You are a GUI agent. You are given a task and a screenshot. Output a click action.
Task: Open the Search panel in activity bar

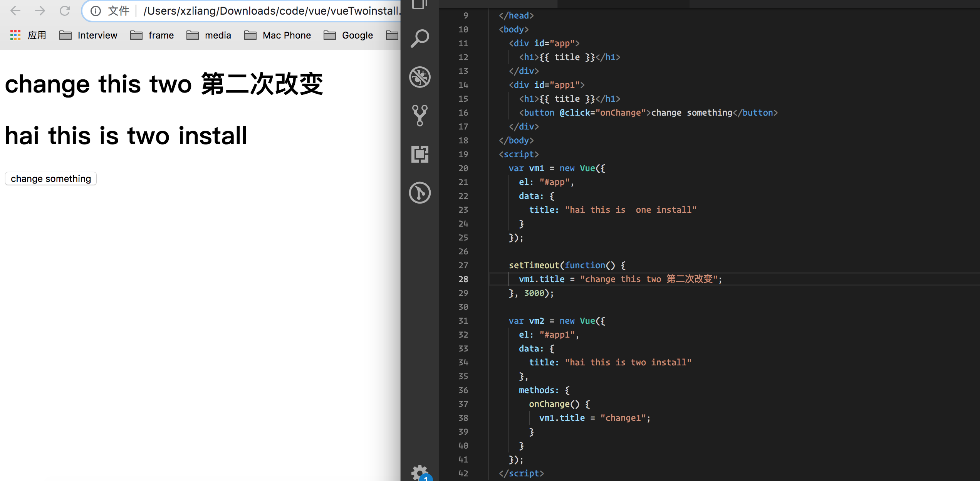(420, 38)
